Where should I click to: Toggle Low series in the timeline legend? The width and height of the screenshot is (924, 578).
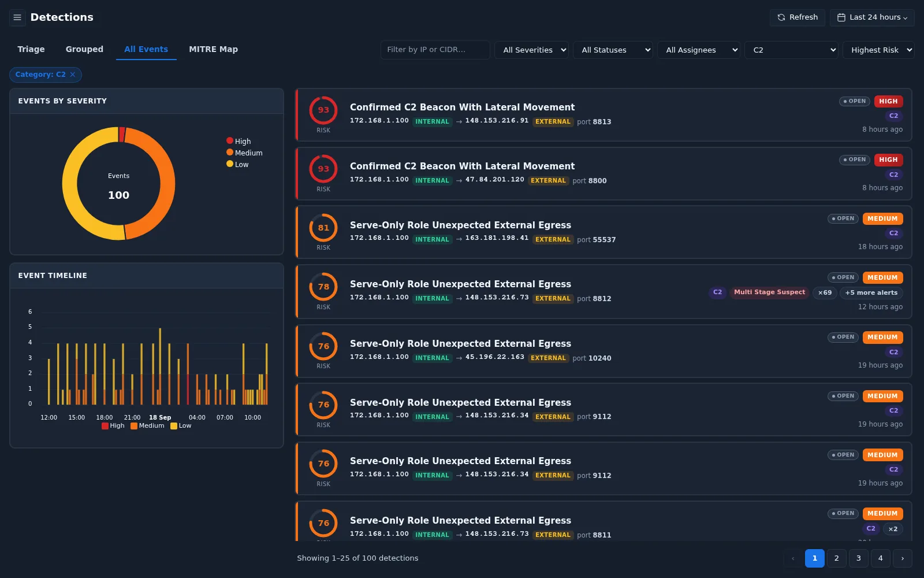181,425
